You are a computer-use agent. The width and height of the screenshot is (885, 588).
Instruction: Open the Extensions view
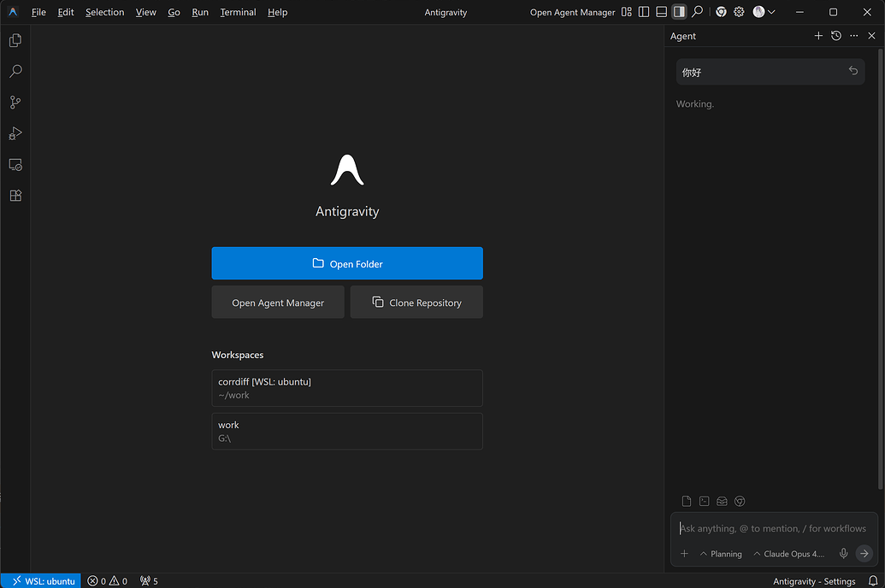click(15, 195)
